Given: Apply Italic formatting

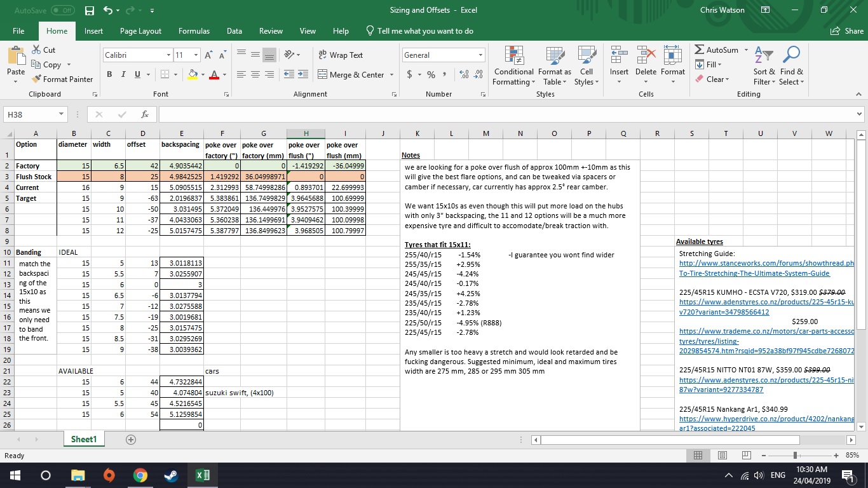Looking at the screenshot, I should pyautogui.click(x=125, y=74).
